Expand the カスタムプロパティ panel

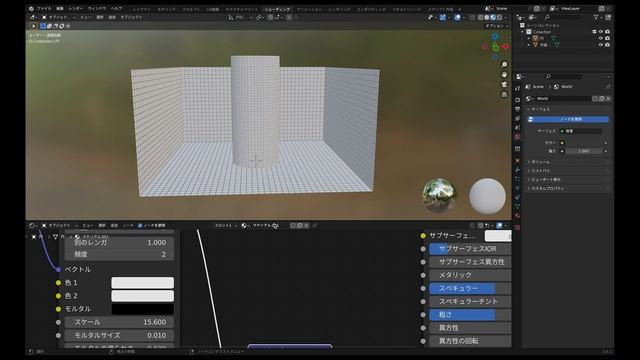pos(568,189)
